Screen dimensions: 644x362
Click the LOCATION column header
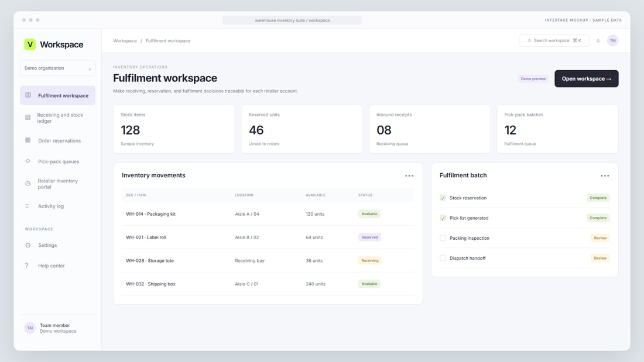[244, 195]
